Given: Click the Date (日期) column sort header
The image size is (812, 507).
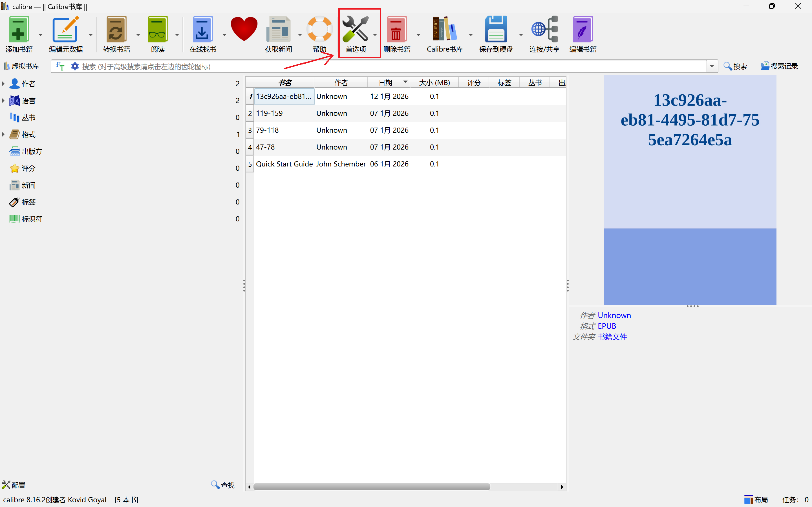Looking at the screenshot, I should (385, 83).
